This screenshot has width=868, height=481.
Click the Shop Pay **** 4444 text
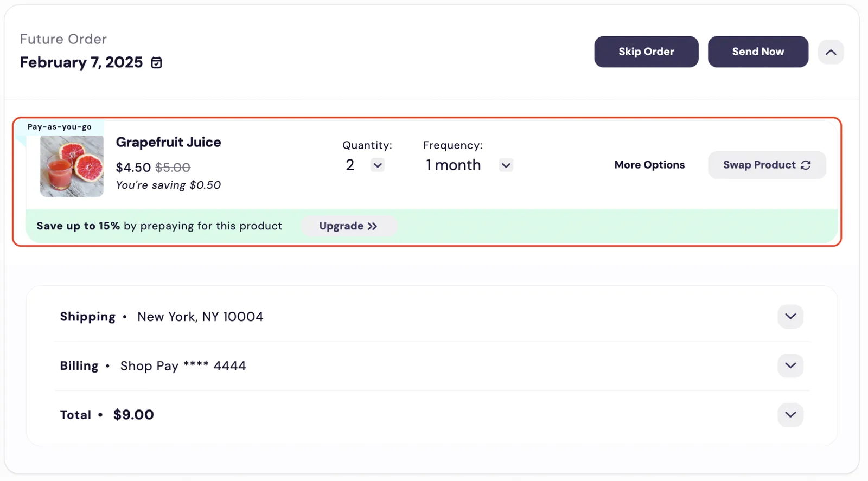click(183, 366)
